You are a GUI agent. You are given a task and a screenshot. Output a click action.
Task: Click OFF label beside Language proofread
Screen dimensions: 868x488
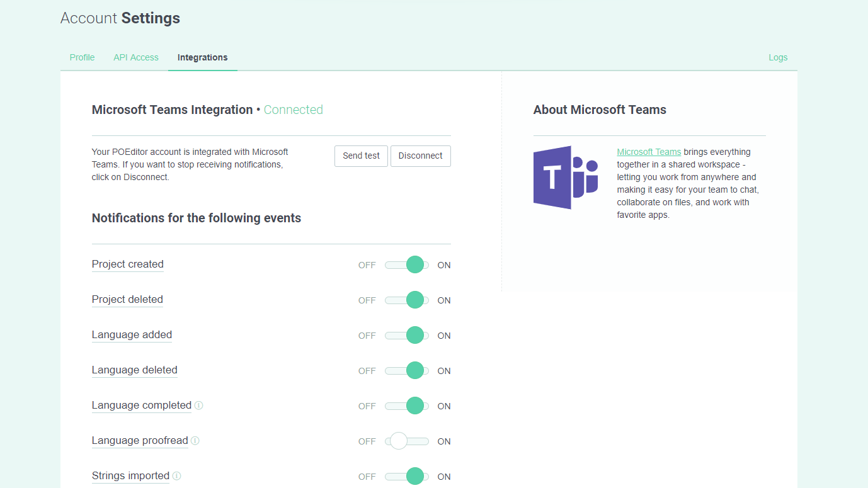(367, 441)
